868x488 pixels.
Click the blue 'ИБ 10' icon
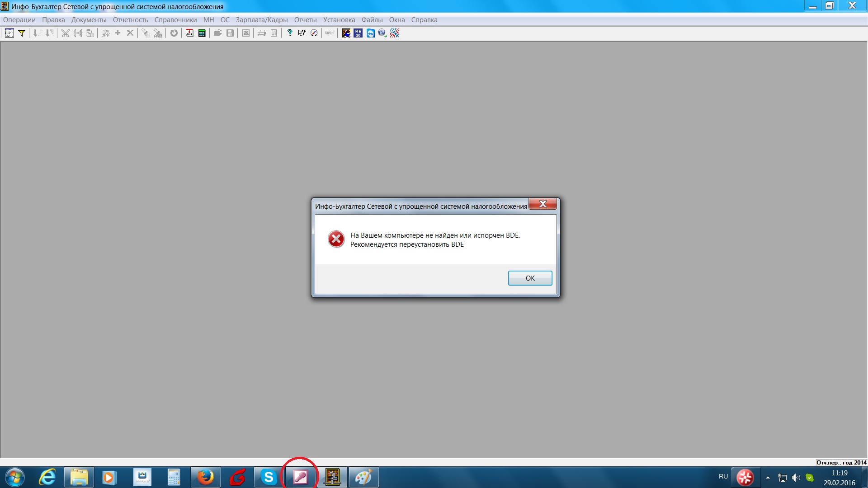tap(358, 33)
